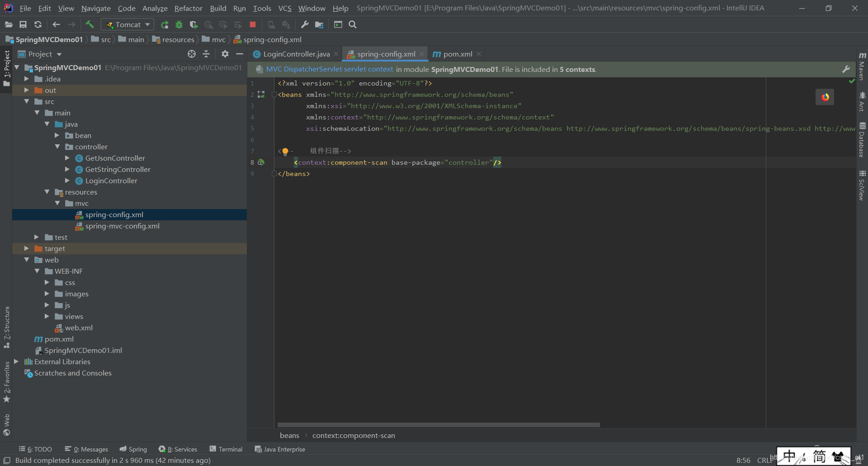Collapse the controller package
Image resolution: width=868 pixels, height=466 pixels.
pos(57,147)
